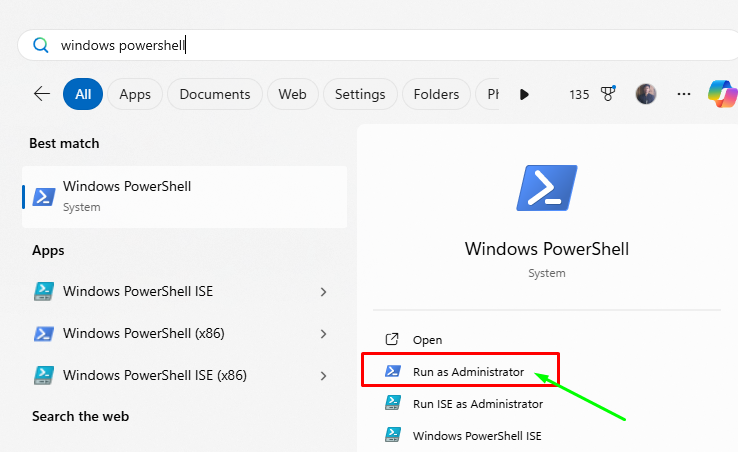738x452 pixels.
Task: Click the Windows PowerShell (x86) app icon
Action: point(43,333)
